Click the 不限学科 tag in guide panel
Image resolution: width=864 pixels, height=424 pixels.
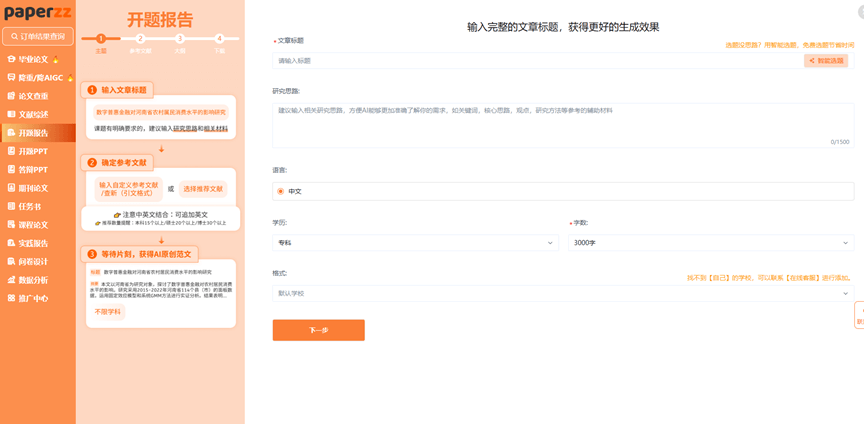[107, 312]
